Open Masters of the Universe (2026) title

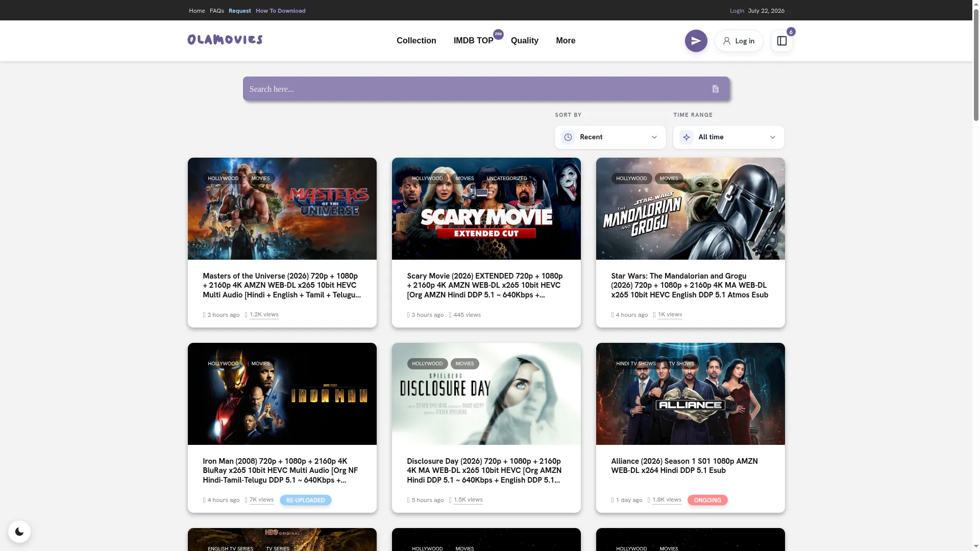pyautogui.click(x=282, y=285)
